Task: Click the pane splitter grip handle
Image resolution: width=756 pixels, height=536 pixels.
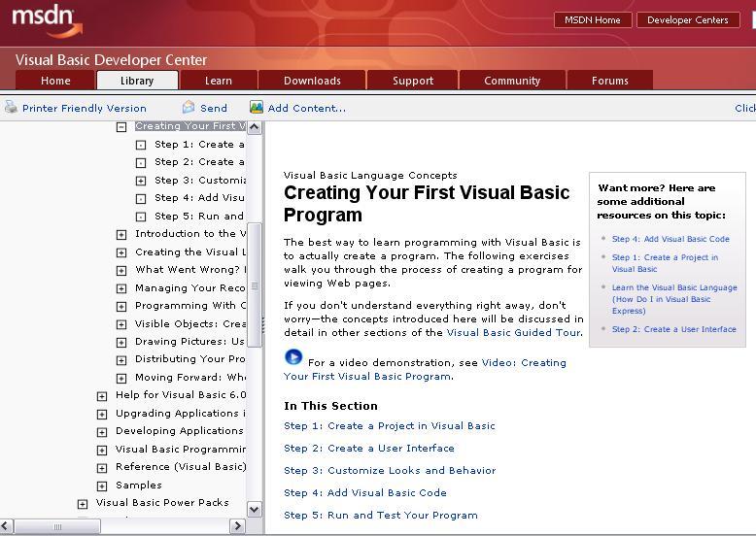Action: (x=263, y=325)
